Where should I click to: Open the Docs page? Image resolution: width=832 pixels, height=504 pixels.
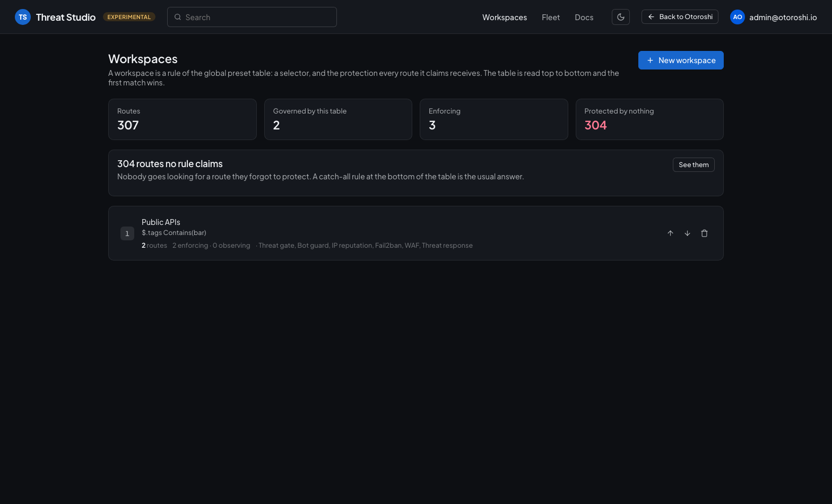point(584,17)
